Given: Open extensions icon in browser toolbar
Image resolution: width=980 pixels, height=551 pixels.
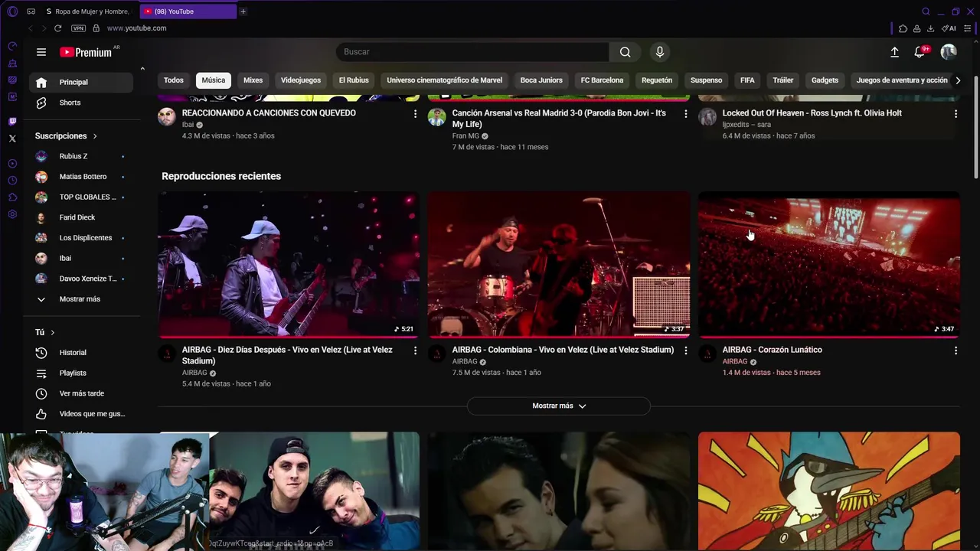Looking at the screenshot, I should tap(903, 28).
